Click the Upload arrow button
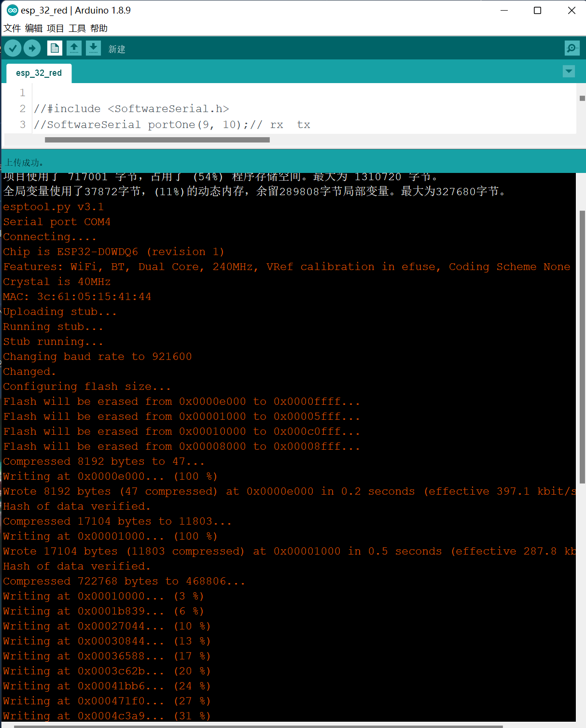 coord(32,48)
